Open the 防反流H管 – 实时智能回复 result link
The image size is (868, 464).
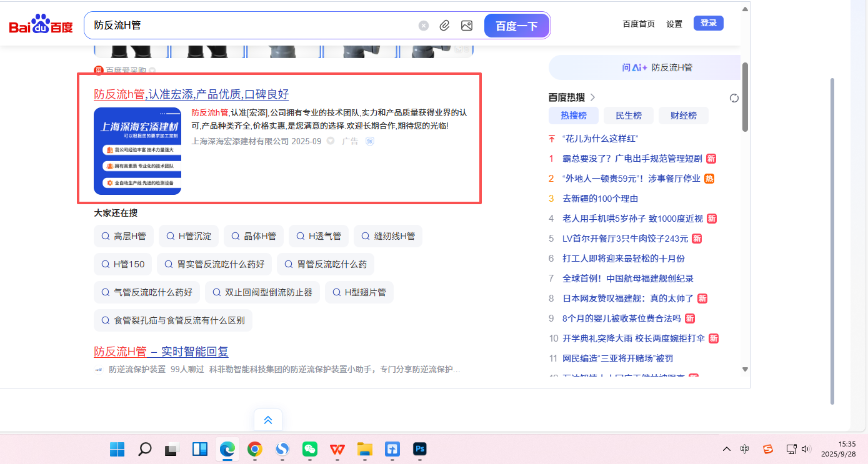pyautogui.click(x=161, y=351)
